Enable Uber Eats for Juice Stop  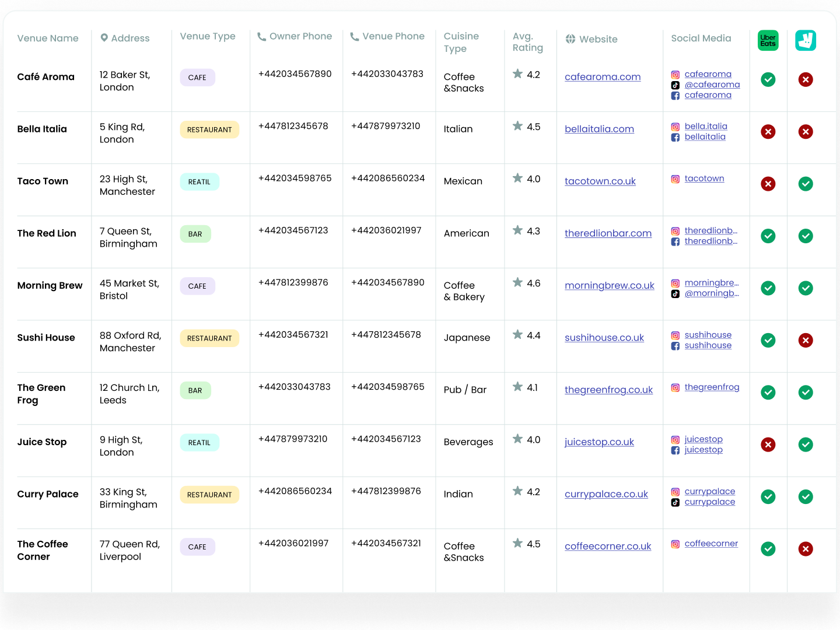(x=768, y=444)
